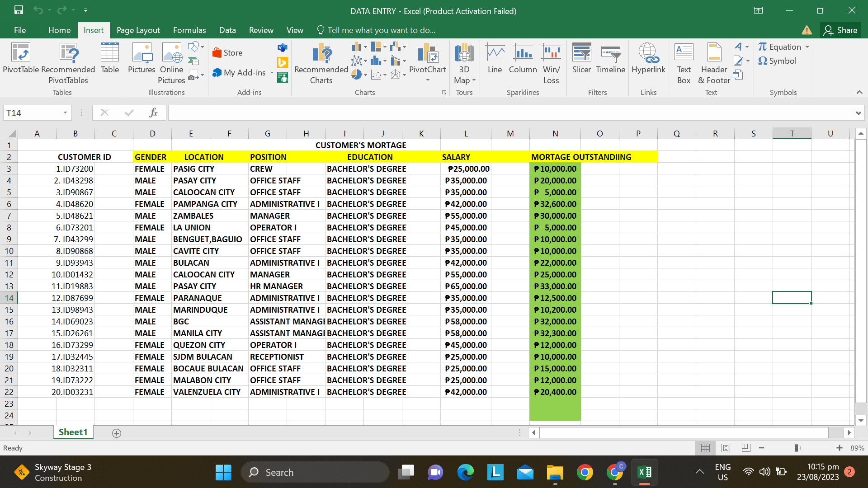This screenshot has width=868, height=488.
Task: Switch to the Data tab
Action: pyautogui.click(x=227, y=30)
